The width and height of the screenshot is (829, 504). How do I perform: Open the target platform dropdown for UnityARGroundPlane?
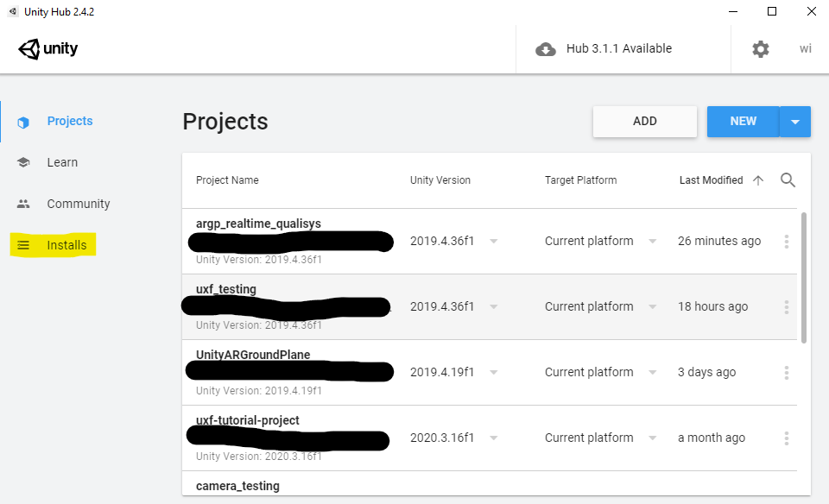point(653,372)
